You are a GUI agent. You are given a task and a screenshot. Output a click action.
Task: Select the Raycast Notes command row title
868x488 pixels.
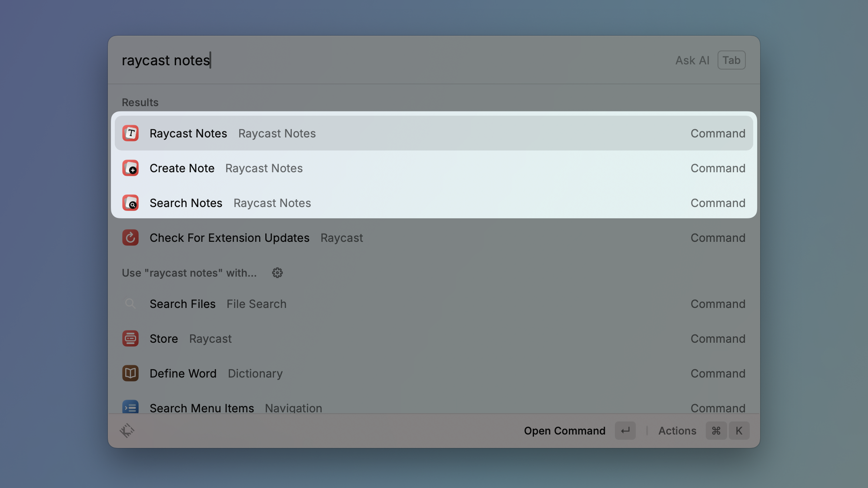coord(188,133)
